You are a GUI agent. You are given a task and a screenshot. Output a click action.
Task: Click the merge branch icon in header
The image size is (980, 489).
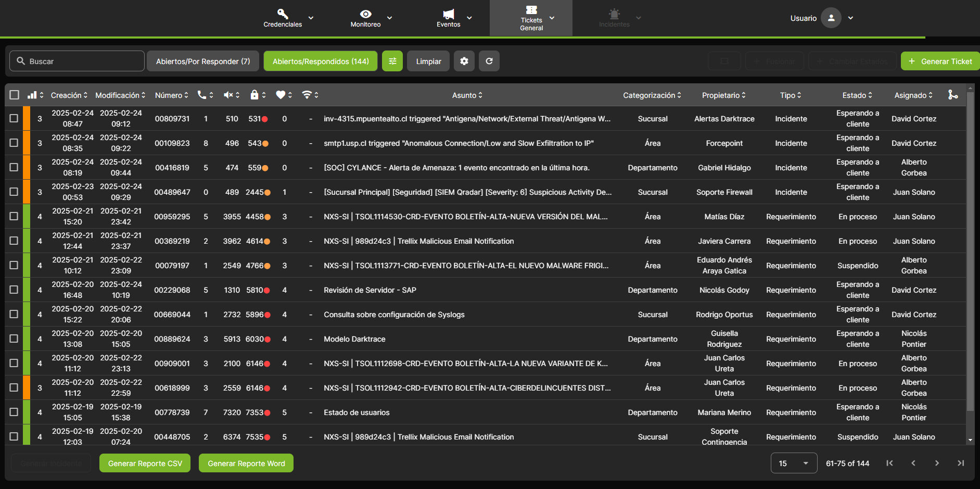tap(952, 95)
